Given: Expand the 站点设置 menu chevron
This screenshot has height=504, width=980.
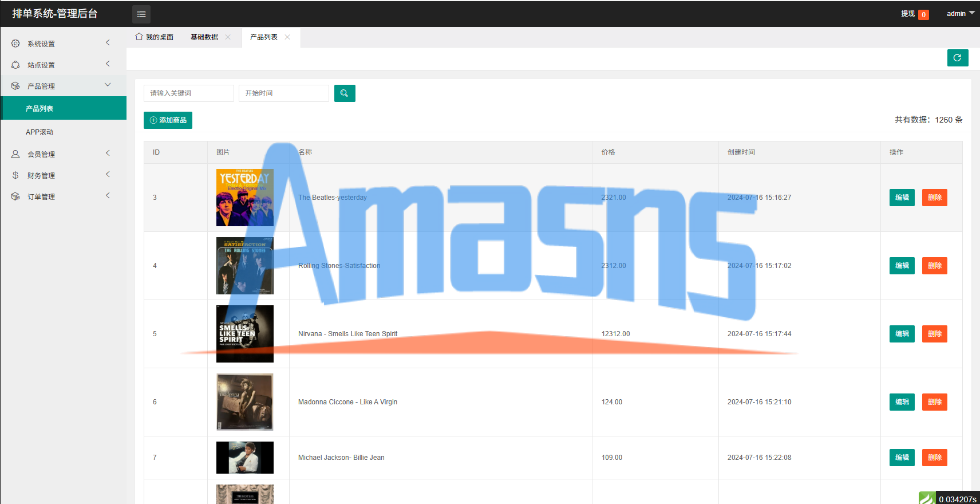Looking at the screenshot, I should 108,64.
